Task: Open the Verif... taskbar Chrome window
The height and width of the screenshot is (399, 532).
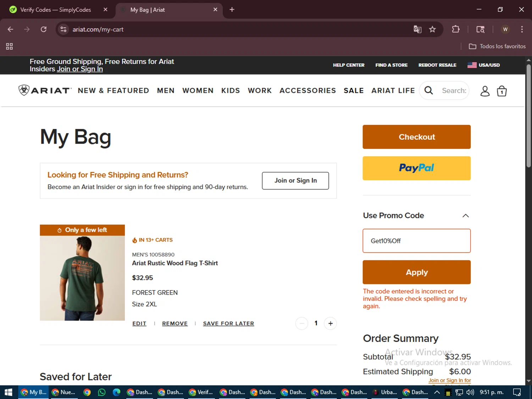Action: tap(201, 392)
